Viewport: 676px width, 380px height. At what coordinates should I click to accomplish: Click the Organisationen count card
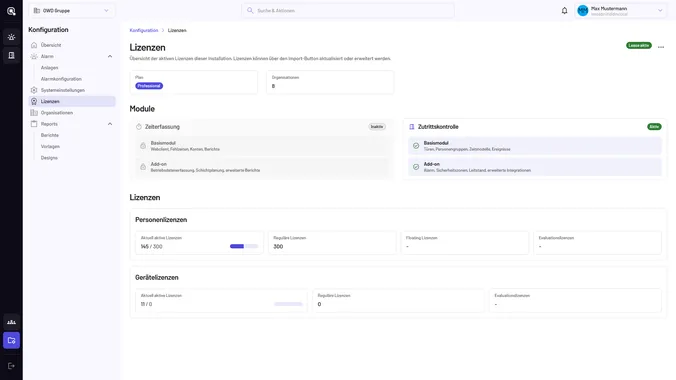[x=330, y=82]
